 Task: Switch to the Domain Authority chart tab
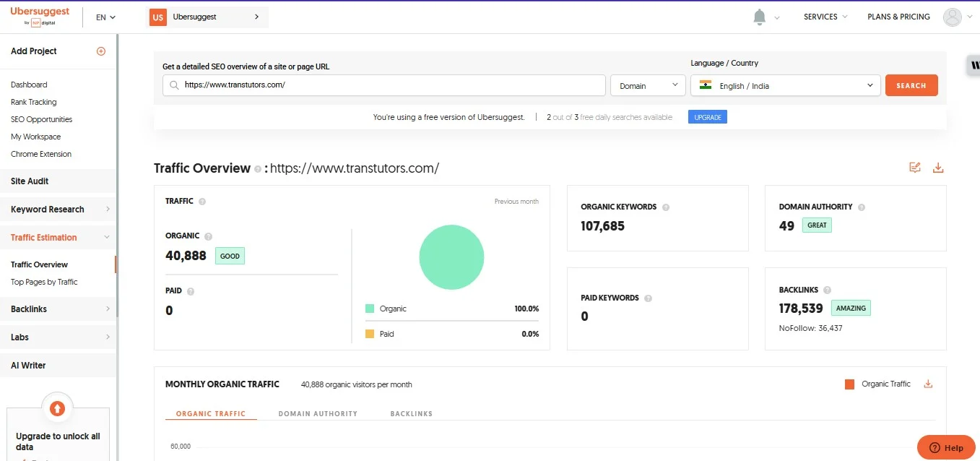click(x=318, y=414)
